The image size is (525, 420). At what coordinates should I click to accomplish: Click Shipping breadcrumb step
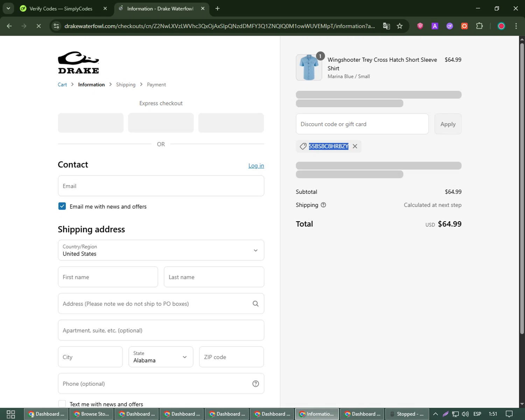pos(126,85)
